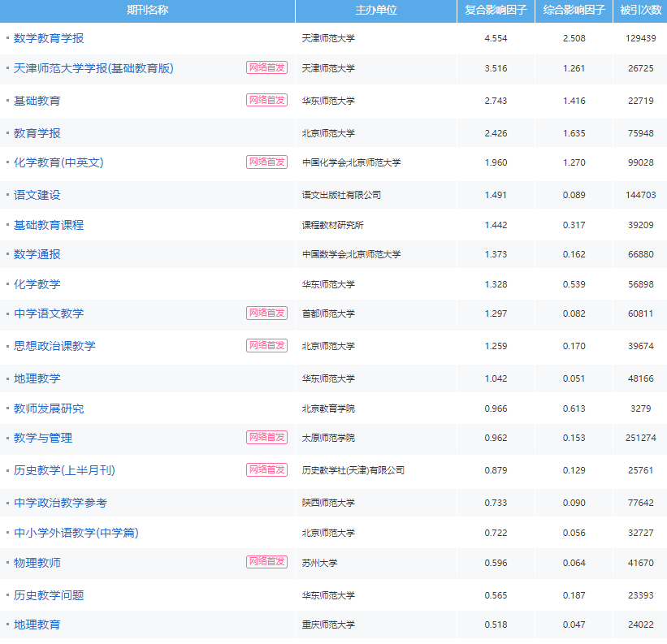
Task: Open the 中学语文教学 journal link
Action: [x=49, y=313]
